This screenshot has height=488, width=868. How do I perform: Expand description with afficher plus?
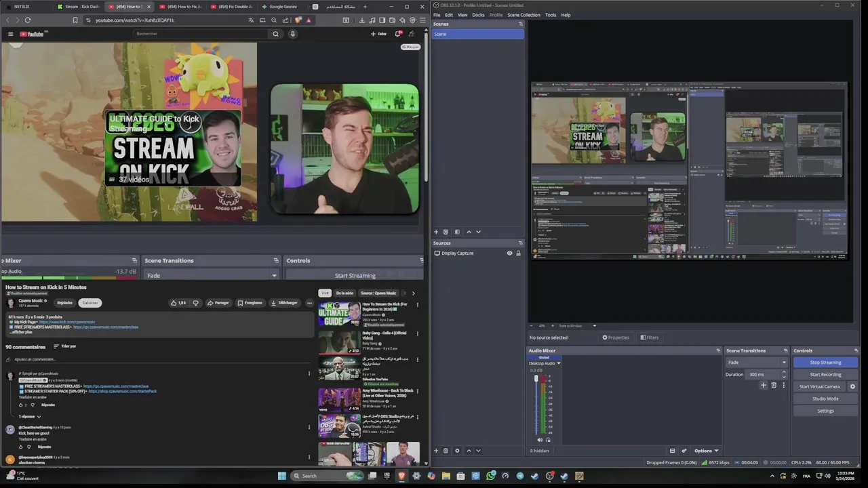click(22, 332)
